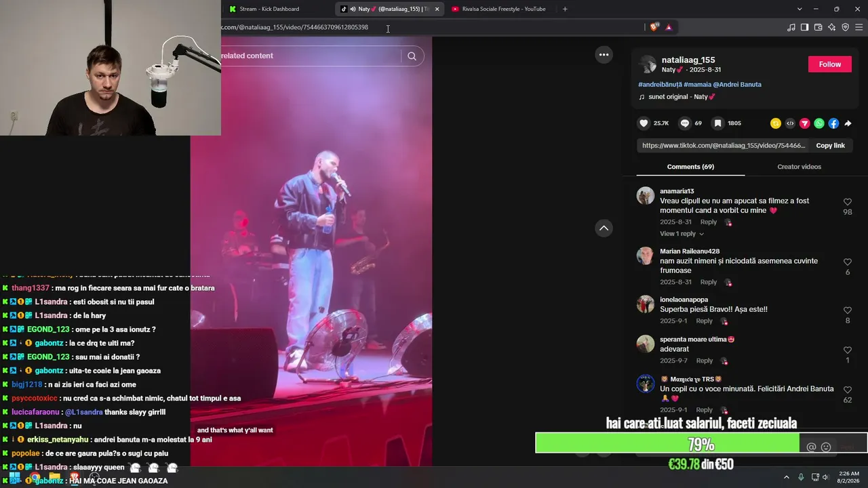Open File Explorer from the taskbar

[55, 477]
